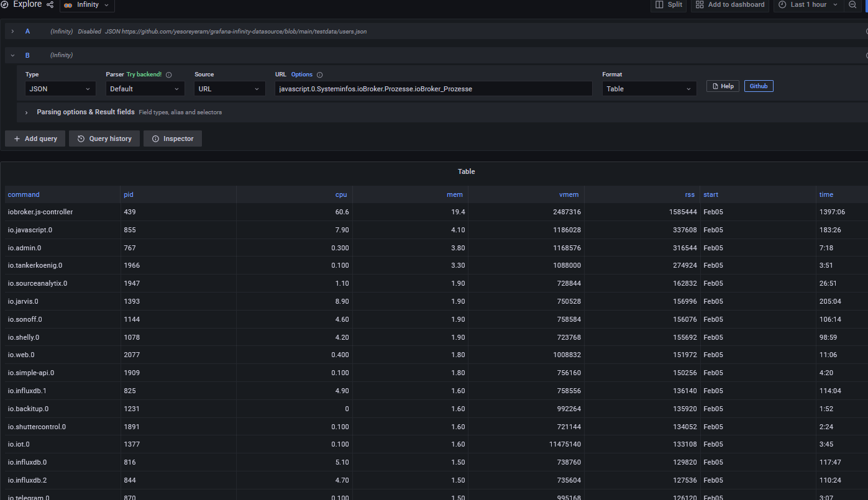Click the Split button
Viewport: 868px width, 500px height.
pyautogui.click(x=669, y=5)
